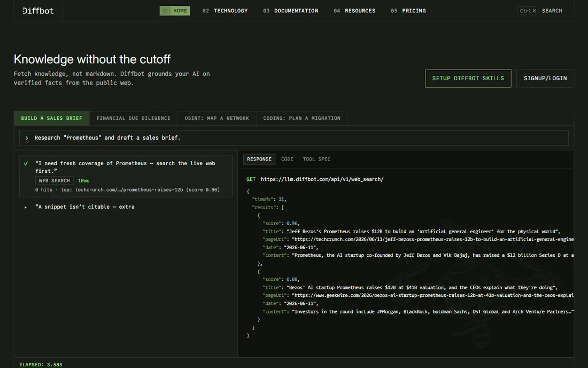
Task: Select Financial Due Diligence tab
Action: pyautogui.click(x=134, y=118)
